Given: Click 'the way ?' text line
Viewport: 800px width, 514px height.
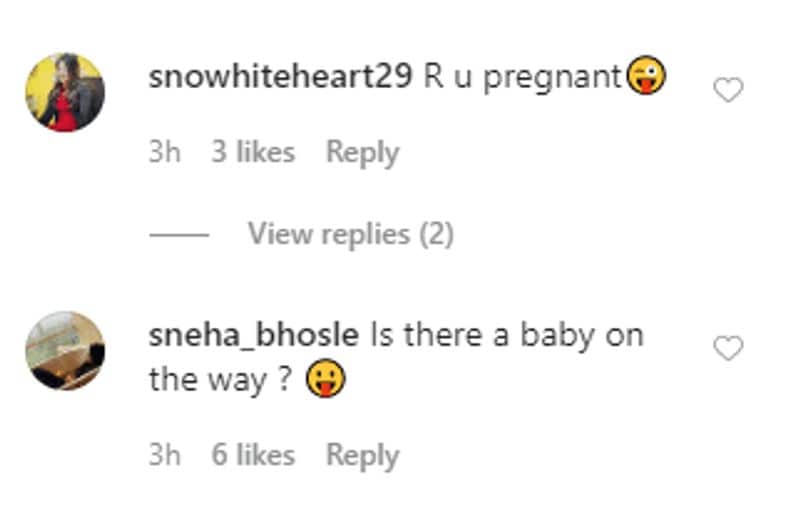Looking at the screenshot, I should [220, 380].
